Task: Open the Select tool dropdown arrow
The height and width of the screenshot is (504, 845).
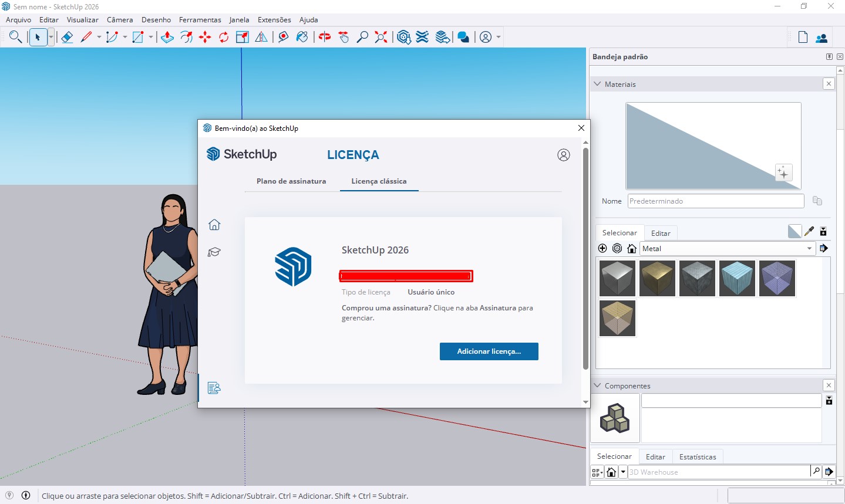Action: coord(50,36)
